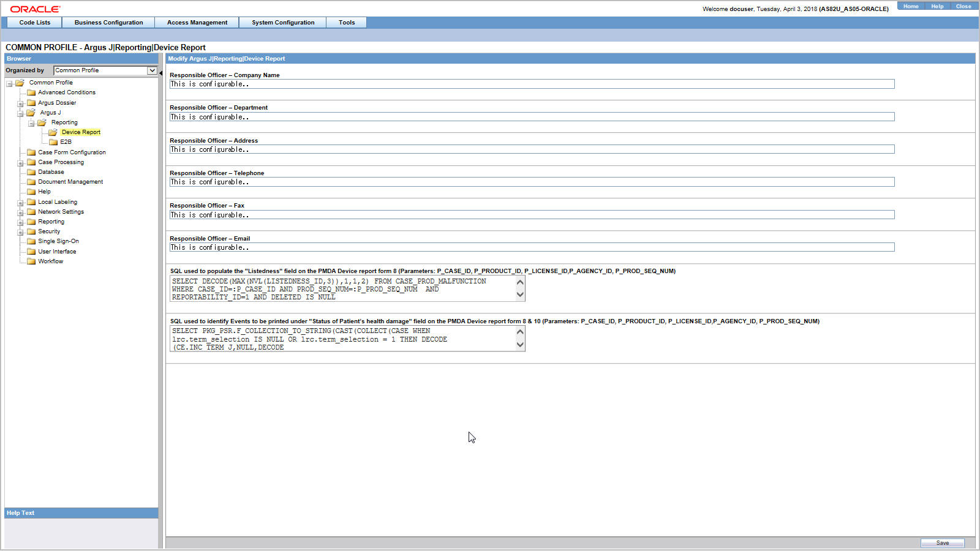Collapse the browser panel with the splitter arrow
980x551 pixels.
coord(160,73)
